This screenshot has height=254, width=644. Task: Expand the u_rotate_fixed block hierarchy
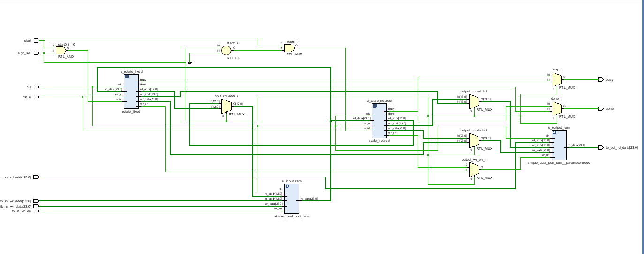pyautogui.click(x=127, y=77)
